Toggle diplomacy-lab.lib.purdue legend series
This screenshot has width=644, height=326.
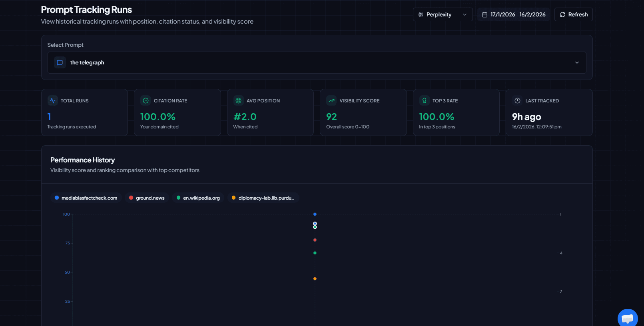coord(263,198)
